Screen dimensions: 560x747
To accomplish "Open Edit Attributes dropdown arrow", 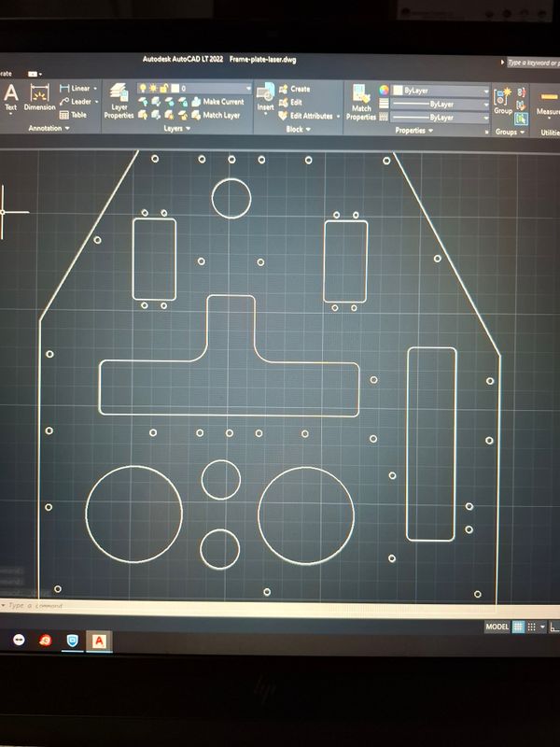I will click(x=338, y=116).
